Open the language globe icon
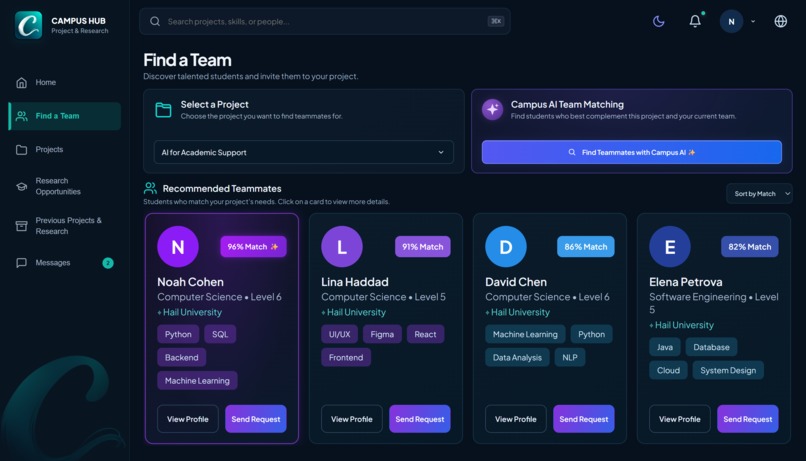Viewport: 806px width, 461px height. [x=780, y=21]
